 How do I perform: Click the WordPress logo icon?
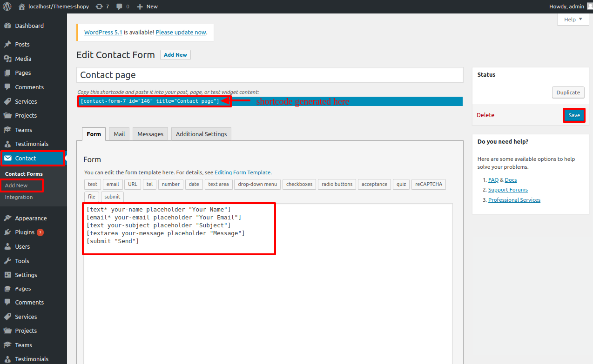click(7, 7)
